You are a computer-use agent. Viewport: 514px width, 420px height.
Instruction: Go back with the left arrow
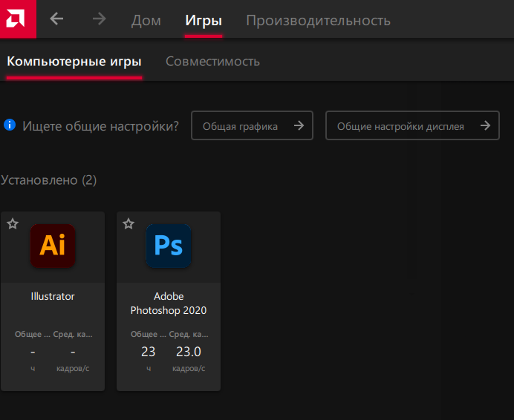coord(56,19)
